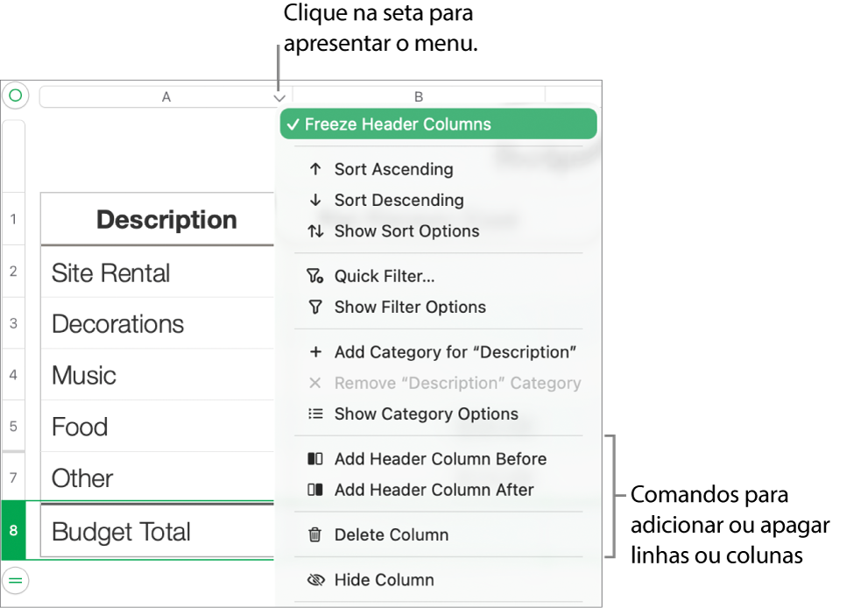Click the Show Category Options list icon
The image size is (868, 608).
pos(316,414)
